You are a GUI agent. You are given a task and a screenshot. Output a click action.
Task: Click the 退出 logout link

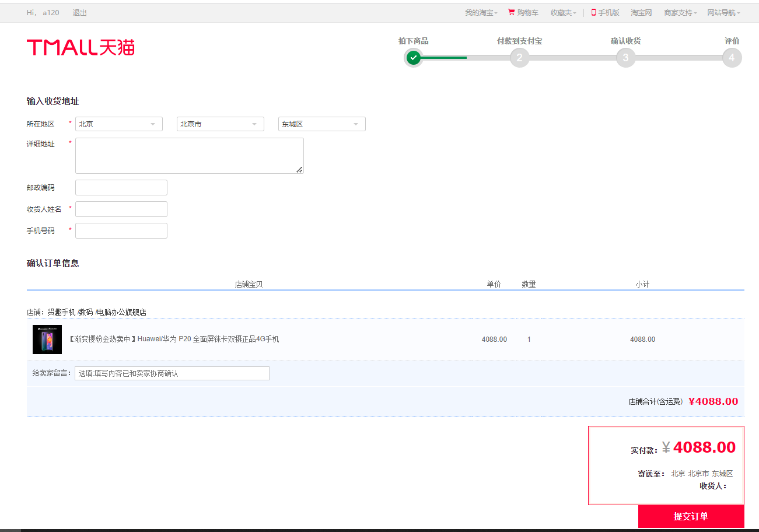(x=80, y=13)
